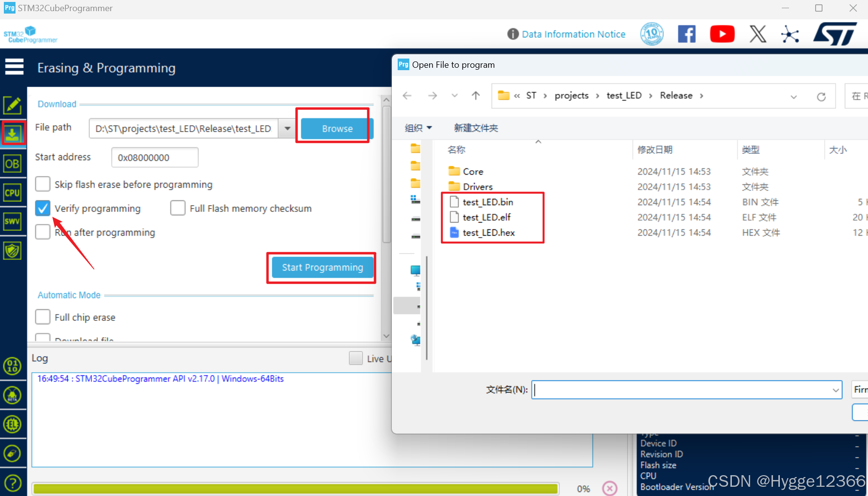Open the Core folder
This screenshot has width=868, height=496.
[473, 171]
